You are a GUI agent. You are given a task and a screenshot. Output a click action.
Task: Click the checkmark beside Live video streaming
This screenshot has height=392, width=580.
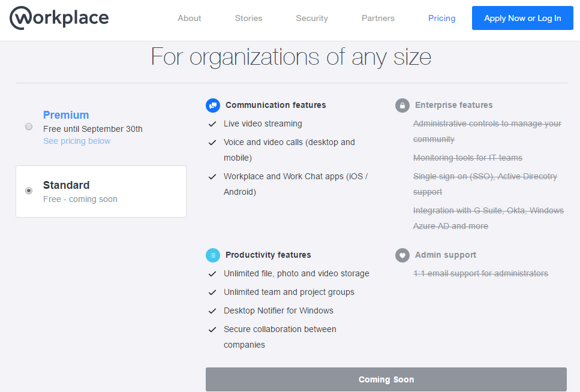click(212, 123)
